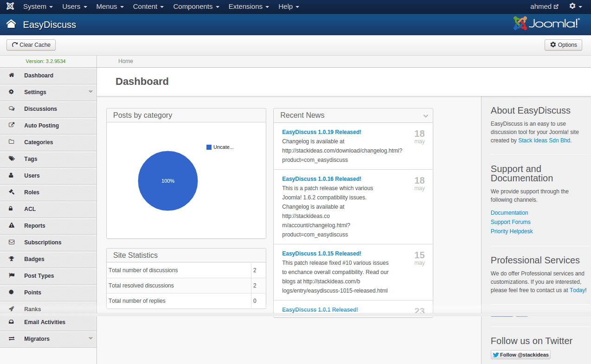Click the Total number of replies cell

[x=179, y=301]
